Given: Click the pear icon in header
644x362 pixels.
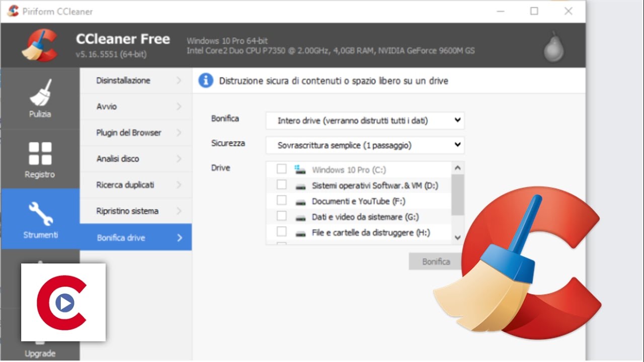Looking at the screenshot, I should pos(553,47).
